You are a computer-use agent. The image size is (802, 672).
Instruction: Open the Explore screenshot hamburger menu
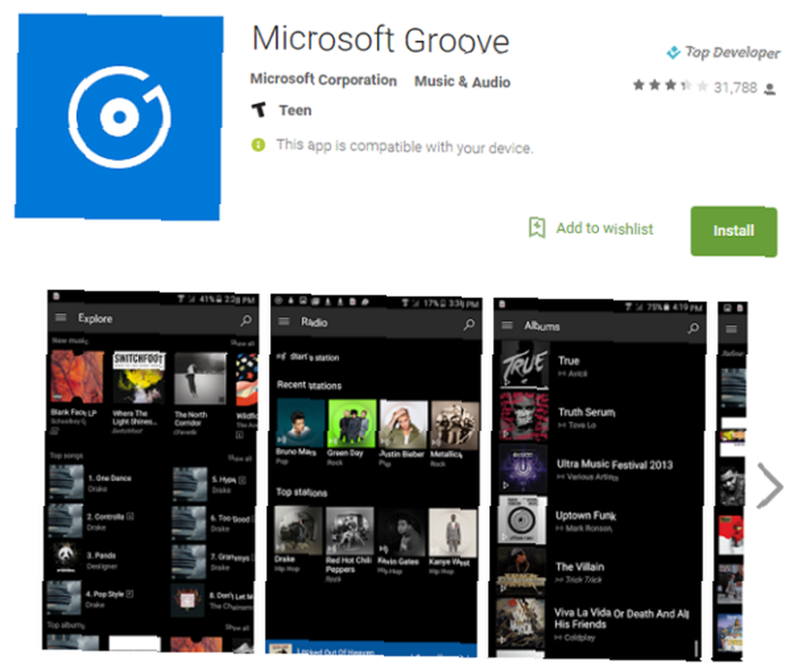pos(61,318)
